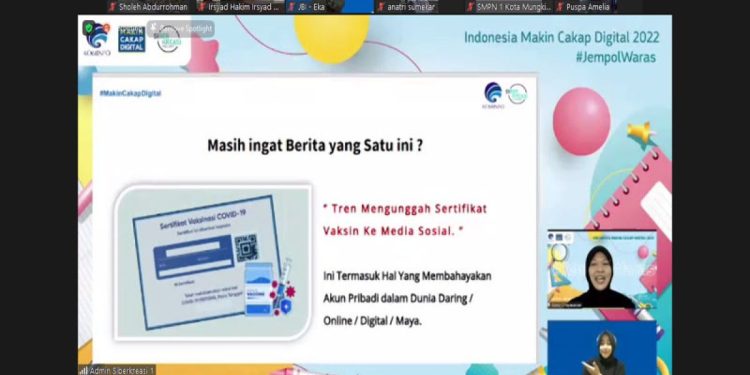The height and width of the screenshot is (375, 750).
Task: Click the muted mic icon beside Irsjad Hakim Irsyad
Action: [202, 7]
